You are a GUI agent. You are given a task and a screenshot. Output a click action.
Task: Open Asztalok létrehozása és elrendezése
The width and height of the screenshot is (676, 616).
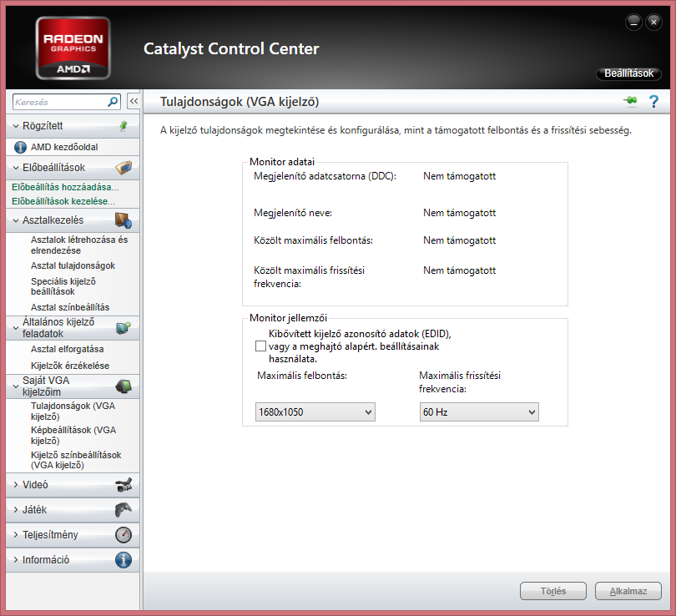pos(79,245)
